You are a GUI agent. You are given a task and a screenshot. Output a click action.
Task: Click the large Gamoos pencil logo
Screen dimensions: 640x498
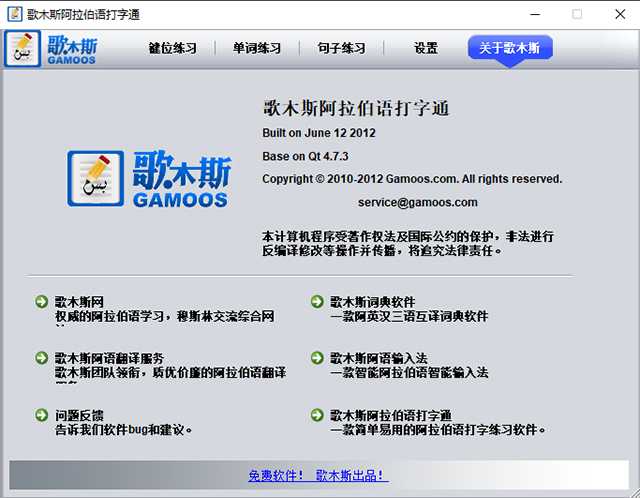[x=96, y=178]
